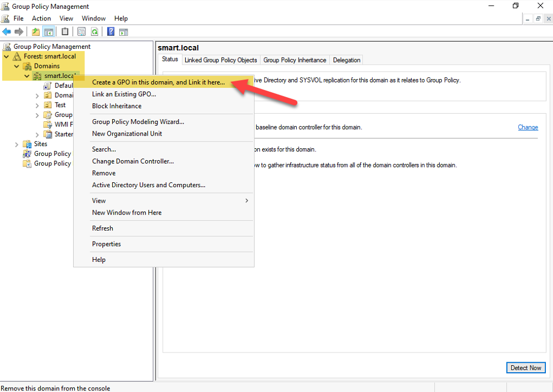Click the smart.local domain icon in tree

37,76
